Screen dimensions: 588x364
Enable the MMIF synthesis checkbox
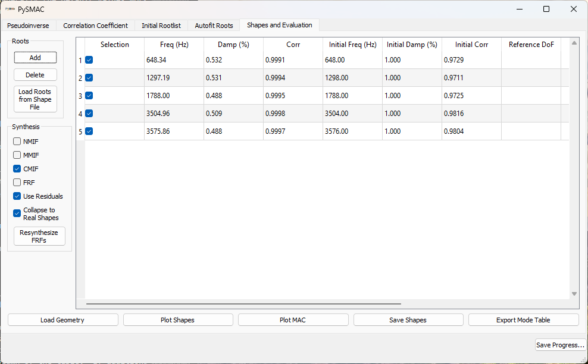(x=17, y=155)
